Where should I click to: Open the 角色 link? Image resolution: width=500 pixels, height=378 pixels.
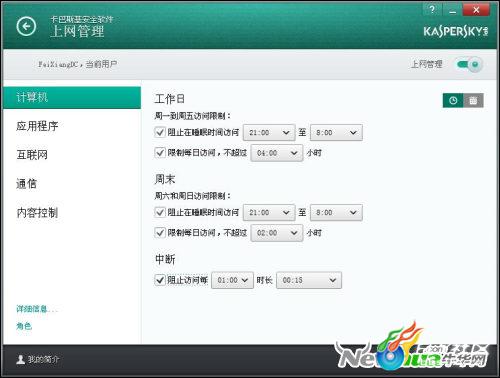coord(24,326)
